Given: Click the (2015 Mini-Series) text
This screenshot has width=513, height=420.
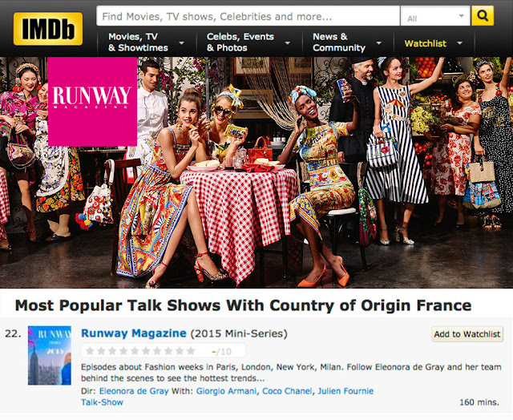Looking at the screenshot, I should point(239,333).
